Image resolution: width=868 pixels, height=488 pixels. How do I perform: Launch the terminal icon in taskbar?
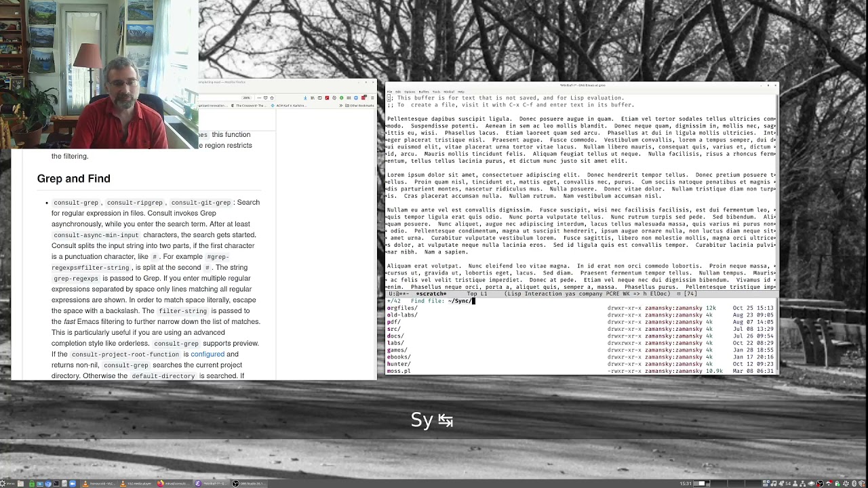[x=56, y=483]
